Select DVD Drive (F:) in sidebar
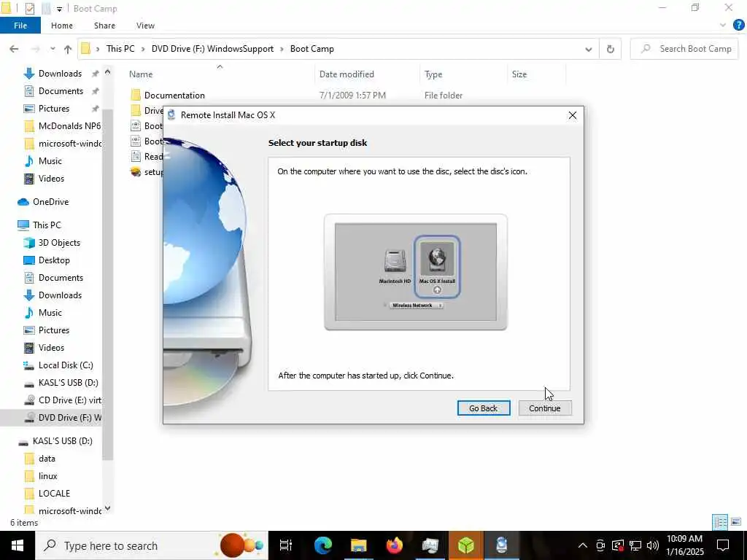 pos(69,418)
